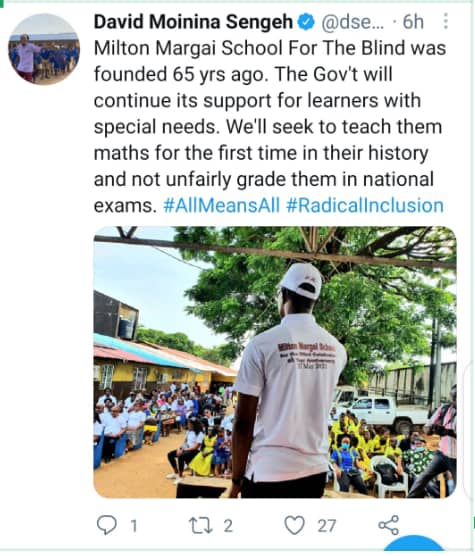This screenshot has height=556, width=475.
Task: Open David Moinina Sengeh's profile avatar
Action: (44, 49)
